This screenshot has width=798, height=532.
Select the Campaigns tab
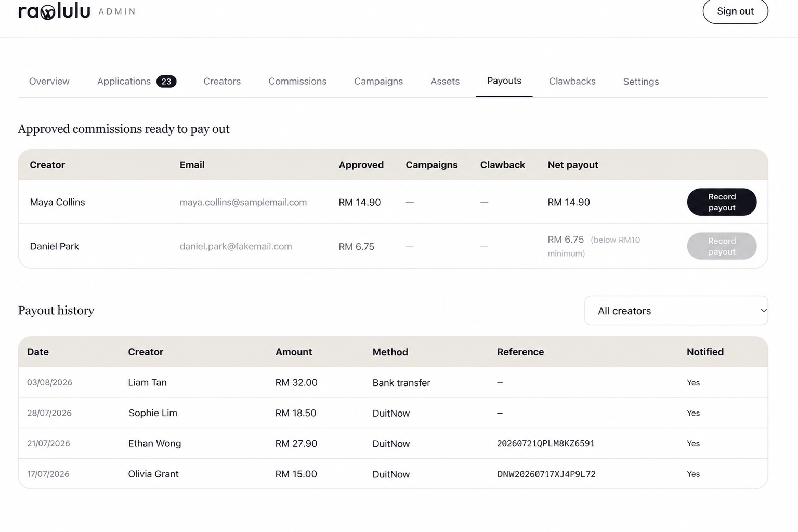378,81
